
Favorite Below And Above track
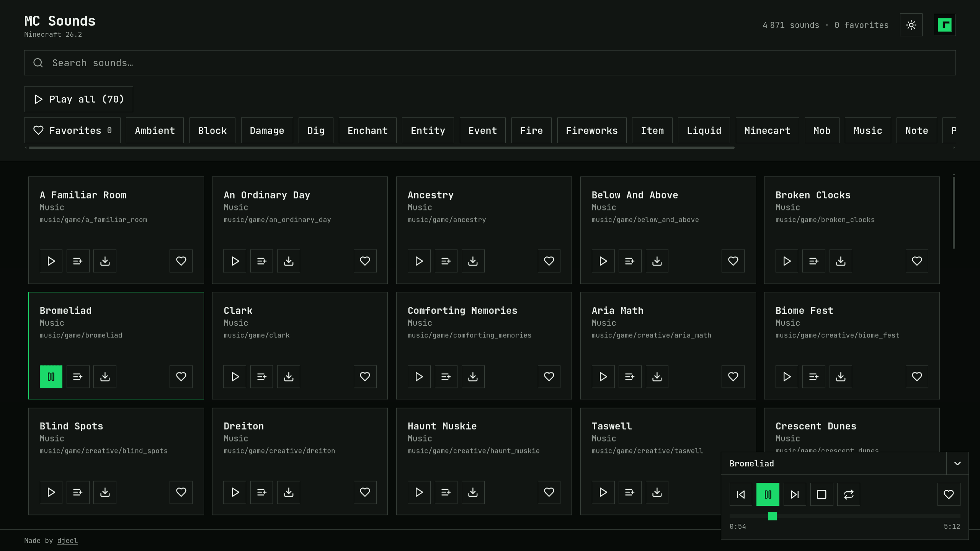pyautogui.click(x=733, y=261)
